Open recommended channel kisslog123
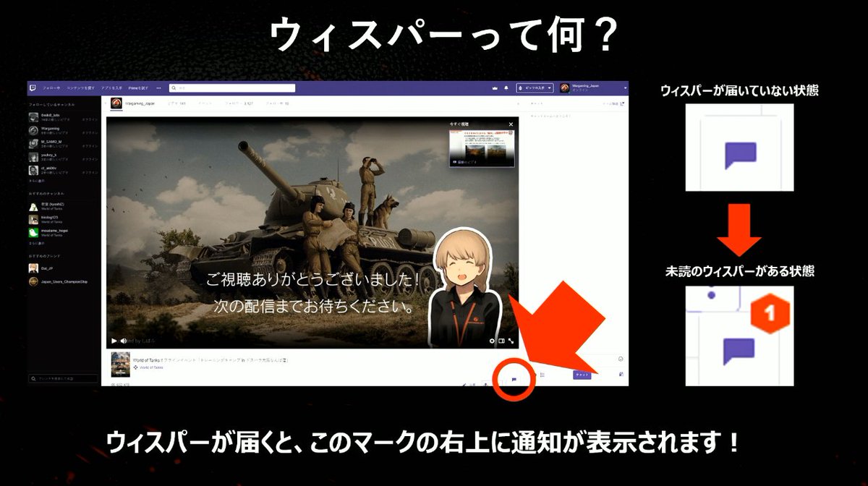Image resolution: width=868 pixels, height=486 pixels. 64,219
